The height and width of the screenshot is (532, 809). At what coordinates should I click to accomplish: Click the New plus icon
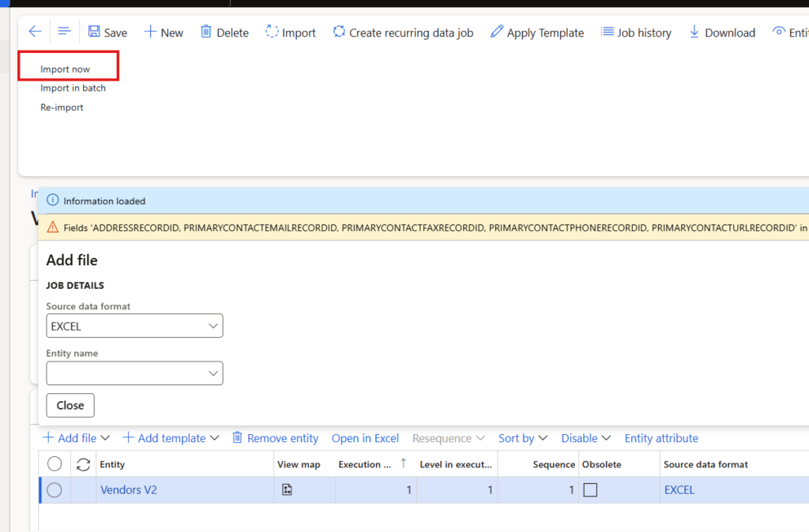(x=150, y=32)
